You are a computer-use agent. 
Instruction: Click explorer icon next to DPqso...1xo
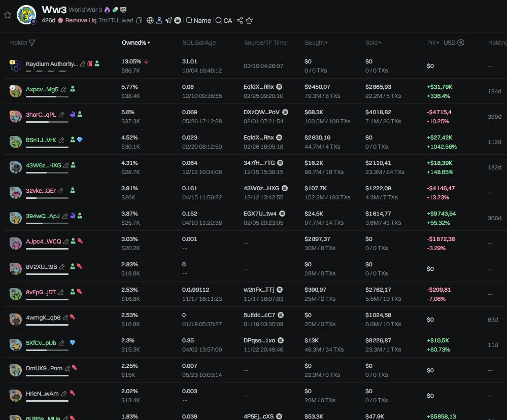coord(281,340)
